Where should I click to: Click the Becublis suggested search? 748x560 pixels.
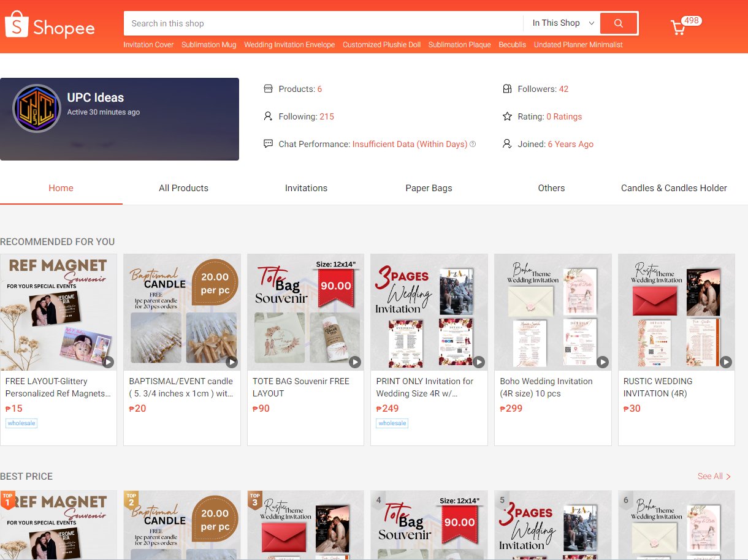coord(512,45)
